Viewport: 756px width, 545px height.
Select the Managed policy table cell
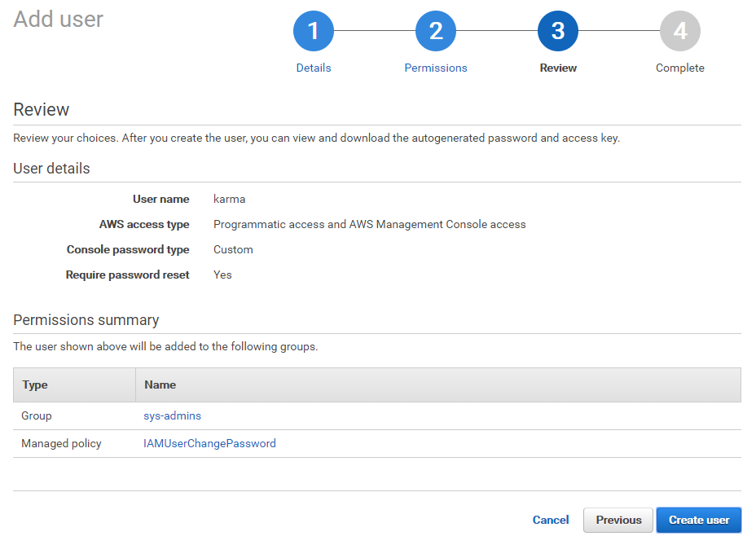61,444
